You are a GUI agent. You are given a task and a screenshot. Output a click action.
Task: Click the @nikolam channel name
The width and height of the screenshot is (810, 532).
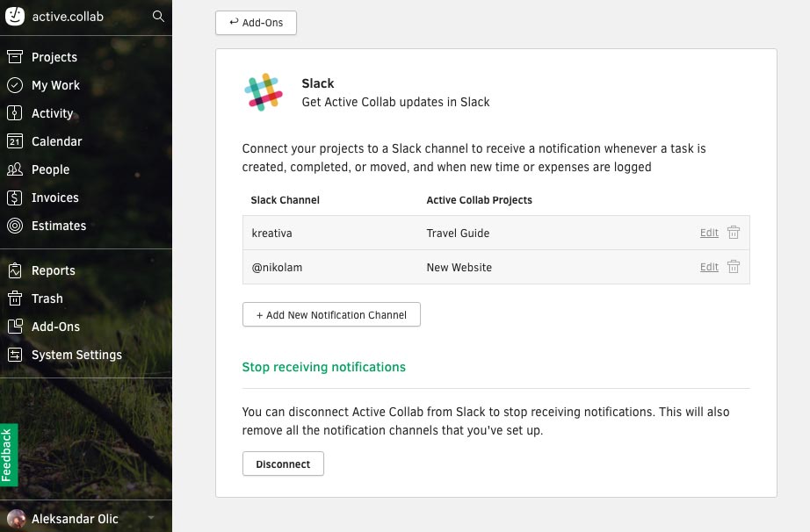tap(277, 267)
